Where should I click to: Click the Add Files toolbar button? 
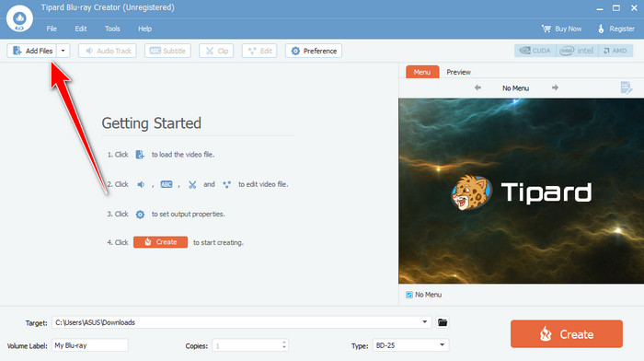[x=32, y=51]
